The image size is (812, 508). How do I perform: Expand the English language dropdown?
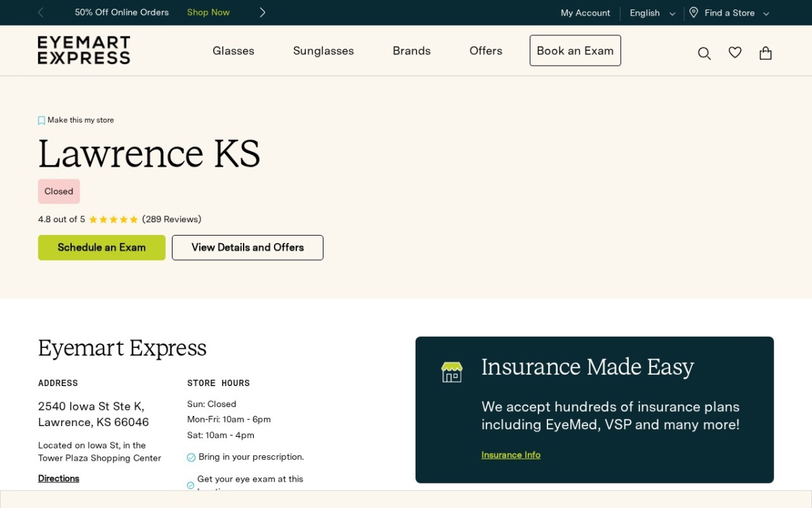652,13
